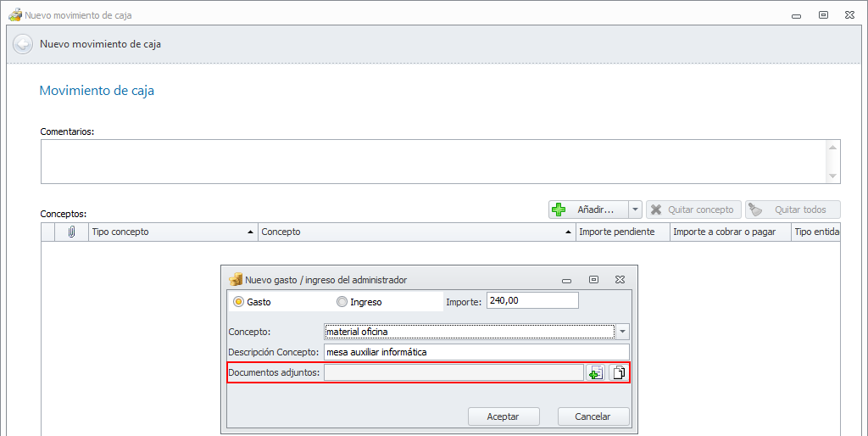Click the copy documents icon
Screen dimensions: 868x436
point(620,372)
